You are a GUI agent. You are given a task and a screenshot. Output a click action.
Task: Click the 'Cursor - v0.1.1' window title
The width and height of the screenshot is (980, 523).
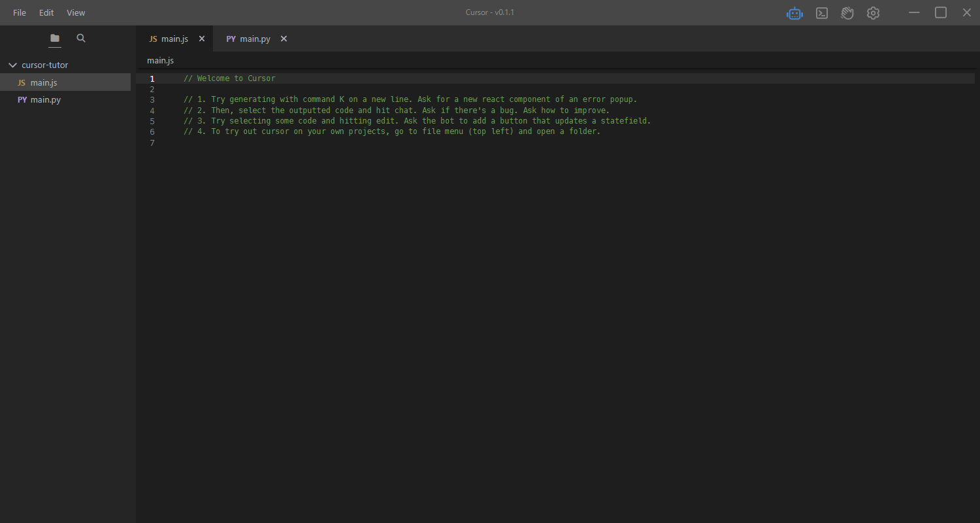[490, 12]
